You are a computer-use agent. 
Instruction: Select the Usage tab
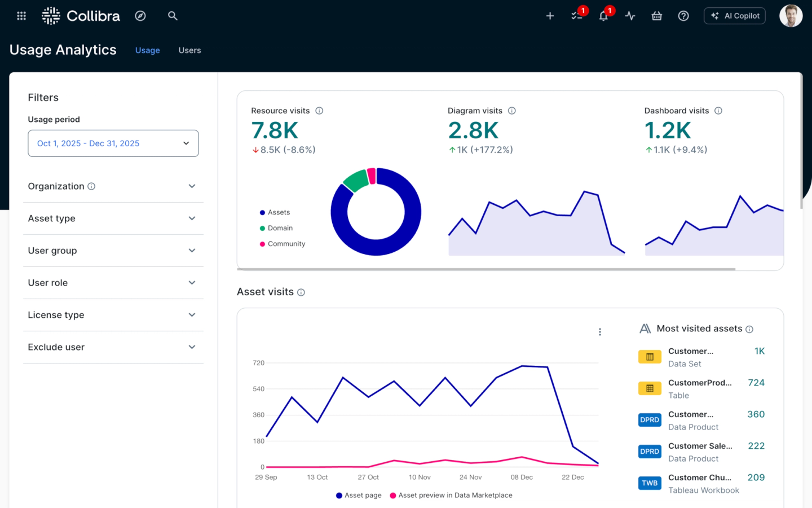pyautogui.click(x=147, y=50)
